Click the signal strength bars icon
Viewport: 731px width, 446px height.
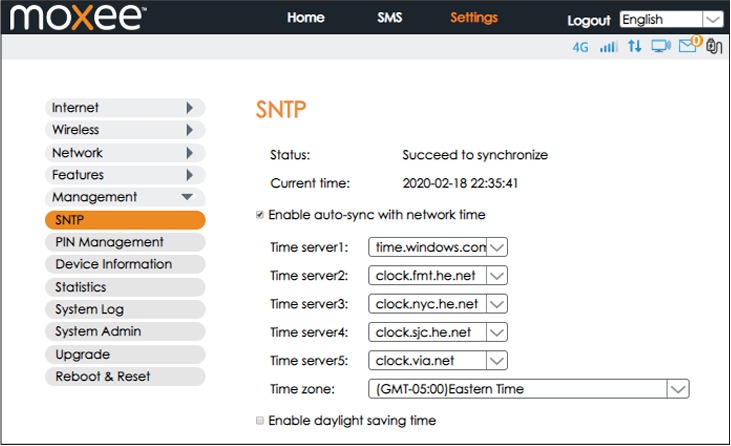click(608, 47)
